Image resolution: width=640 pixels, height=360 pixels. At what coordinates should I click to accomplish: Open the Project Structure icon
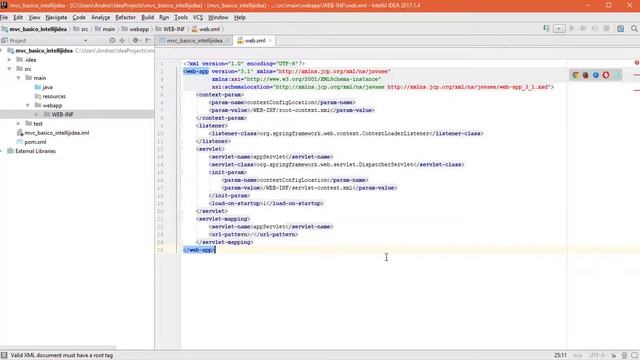pos(620,29)
